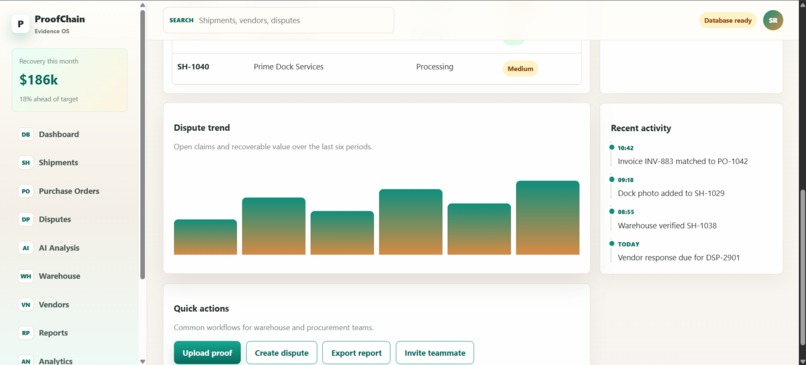806x365 pixels.
Task: Click the VN icon beside Vendors
Action: click(x=26, y=305)
